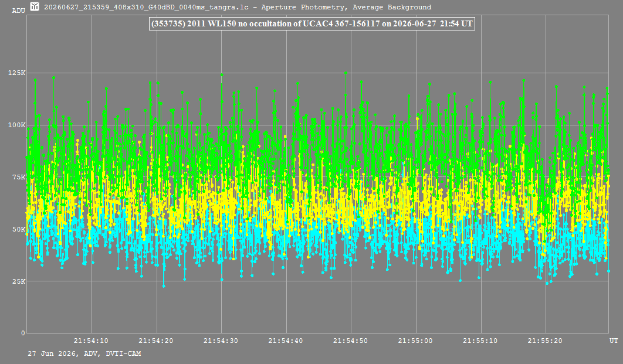
Task: Click the 21:55:10 time tick label
Action: 480,341
